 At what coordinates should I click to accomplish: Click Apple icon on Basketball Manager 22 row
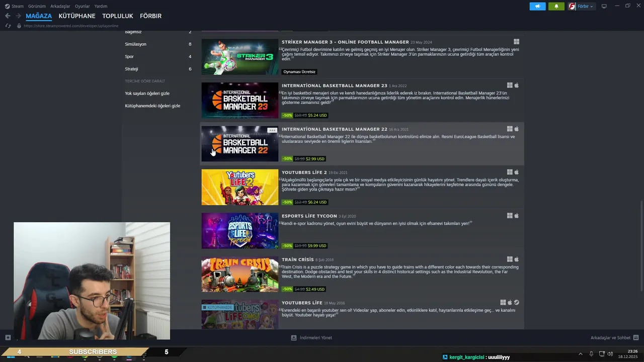coord(516,129)
